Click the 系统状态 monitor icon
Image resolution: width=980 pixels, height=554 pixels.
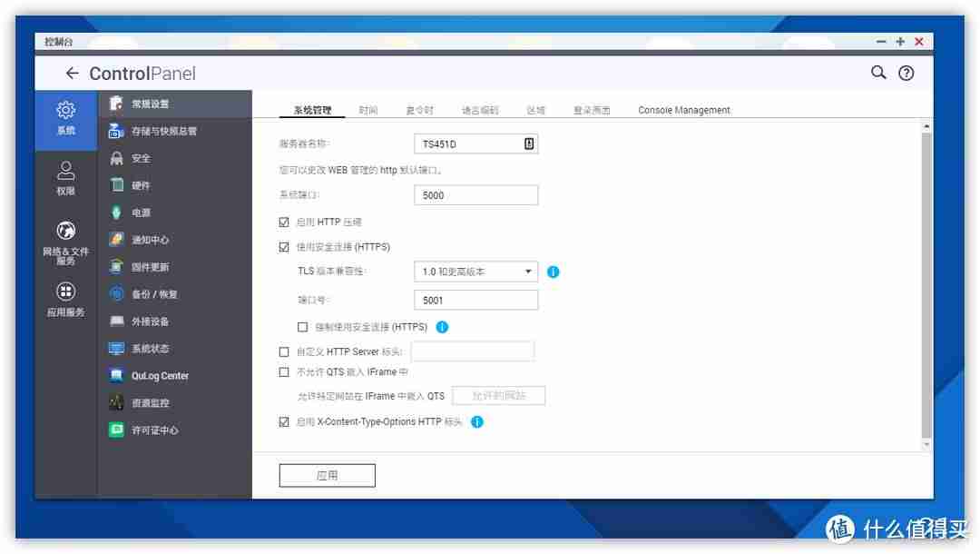click(x=116, y=348)
